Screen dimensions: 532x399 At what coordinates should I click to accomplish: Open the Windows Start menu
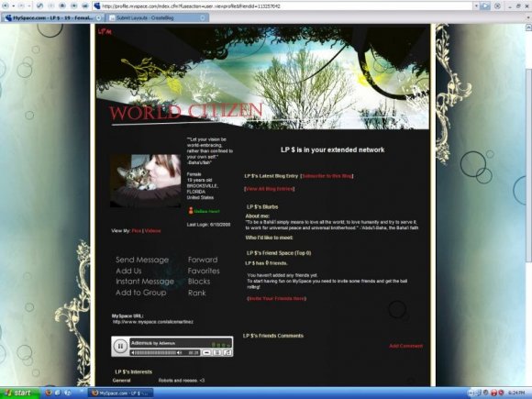click(x=20, y=393)
